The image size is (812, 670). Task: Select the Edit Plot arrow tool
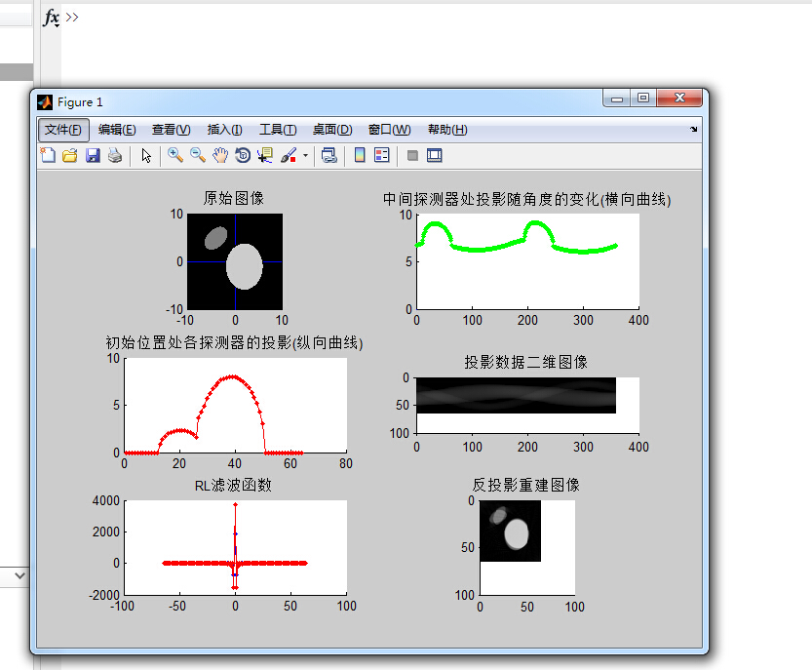click(x=146, y=155)
